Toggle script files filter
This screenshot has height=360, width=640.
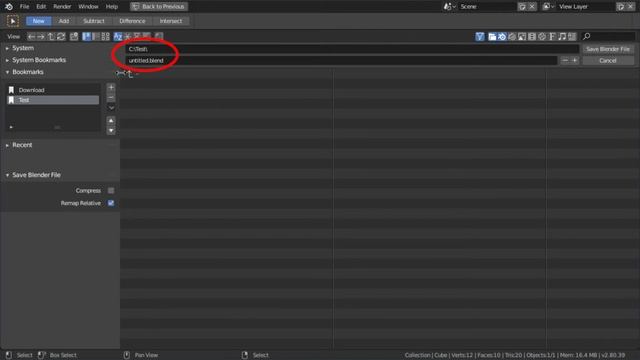click(x=542, y=37)
